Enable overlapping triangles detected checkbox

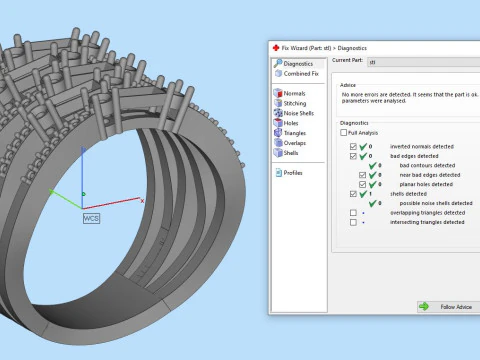click(x=353, y=213)
